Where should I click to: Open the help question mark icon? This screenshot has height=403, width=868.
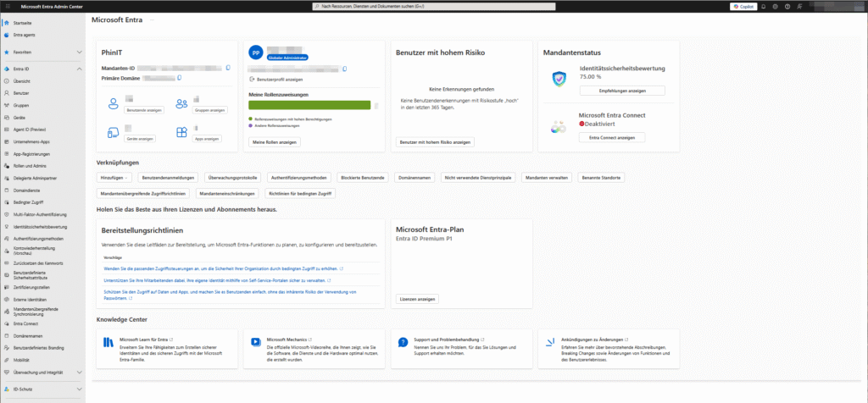click(787, 7)
